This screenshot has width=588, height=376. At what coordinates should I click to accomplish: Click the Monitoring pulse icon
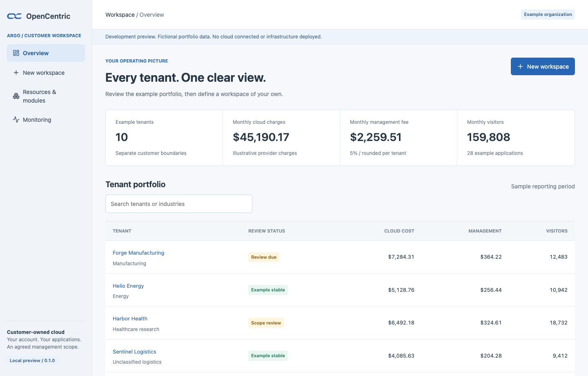[16, 120]
